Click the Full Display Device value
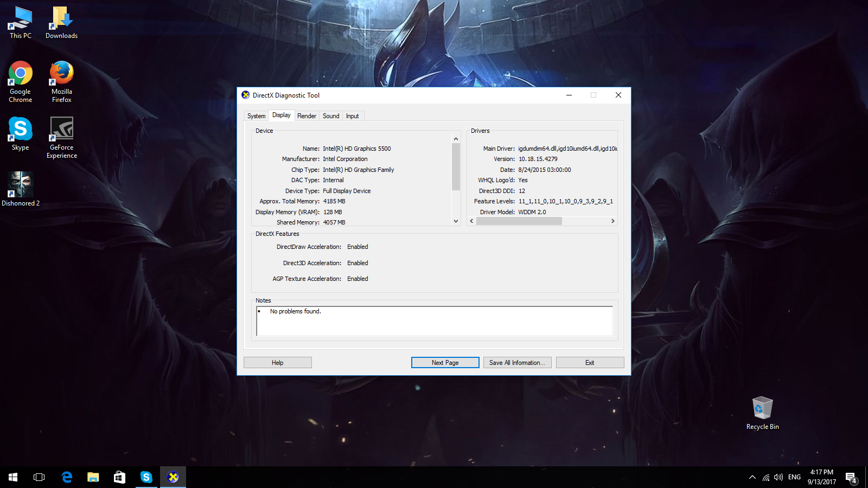 pyautogui.click(x=347, y=191)
